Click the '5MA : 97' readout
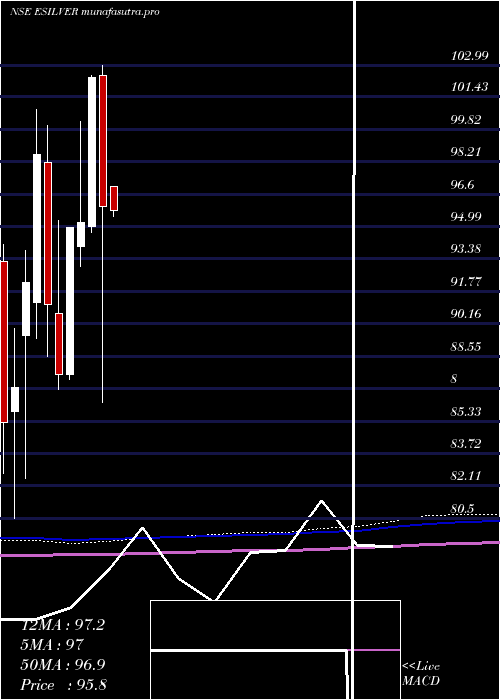Screen dimensions: 500x700 [x=52, y=645]
